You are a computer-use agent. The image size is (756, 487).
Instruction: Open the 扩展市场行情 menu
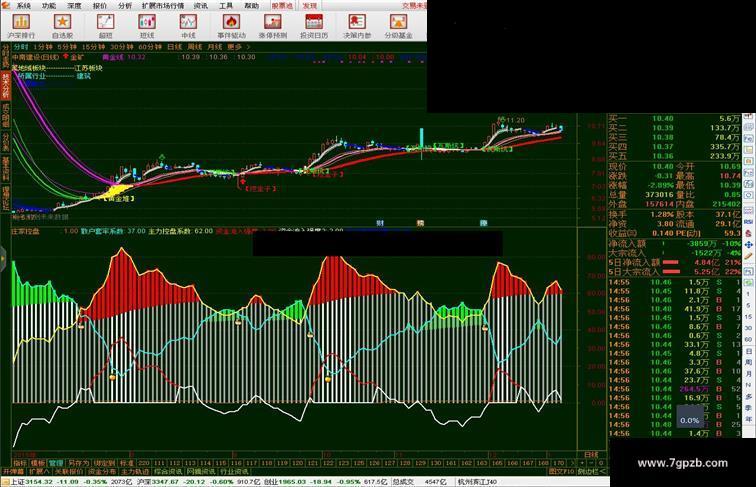pos(163,6)
